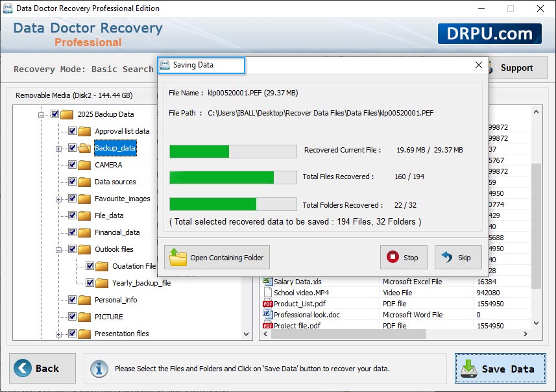
Task: Toggle the CAMERA folder checkbox
Action: [x=72, y=165]
